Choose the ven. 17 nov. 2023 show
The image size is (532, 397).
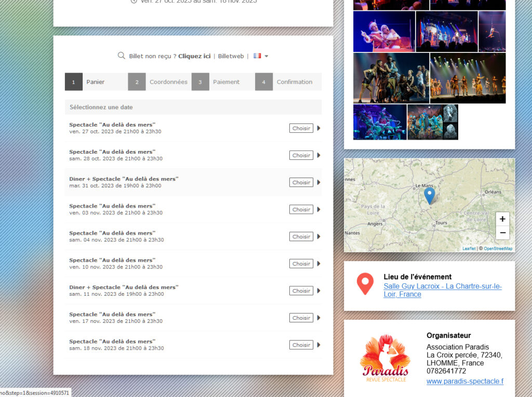pos(301,318)
